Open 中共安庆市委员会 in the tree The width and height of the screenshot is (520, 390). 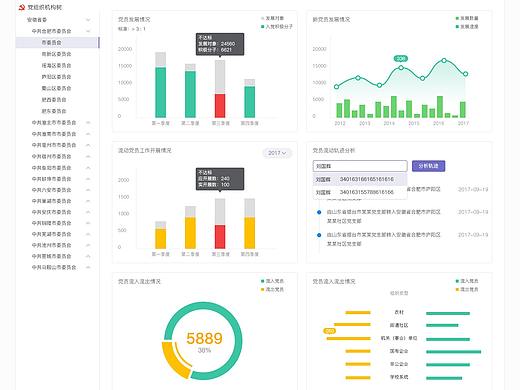51,212
